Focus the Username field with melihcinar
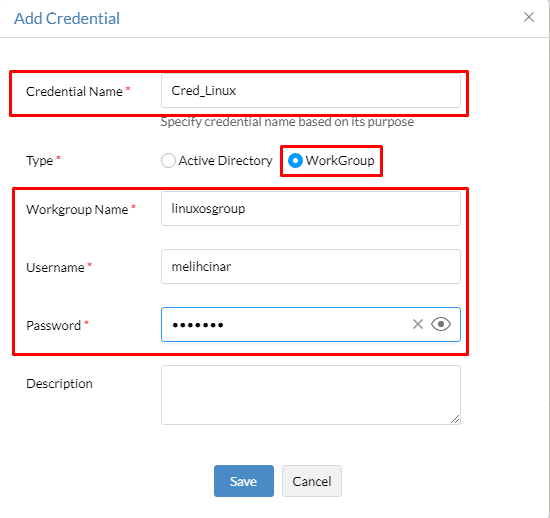Viewport: 550px width, 518px height. 311,267
